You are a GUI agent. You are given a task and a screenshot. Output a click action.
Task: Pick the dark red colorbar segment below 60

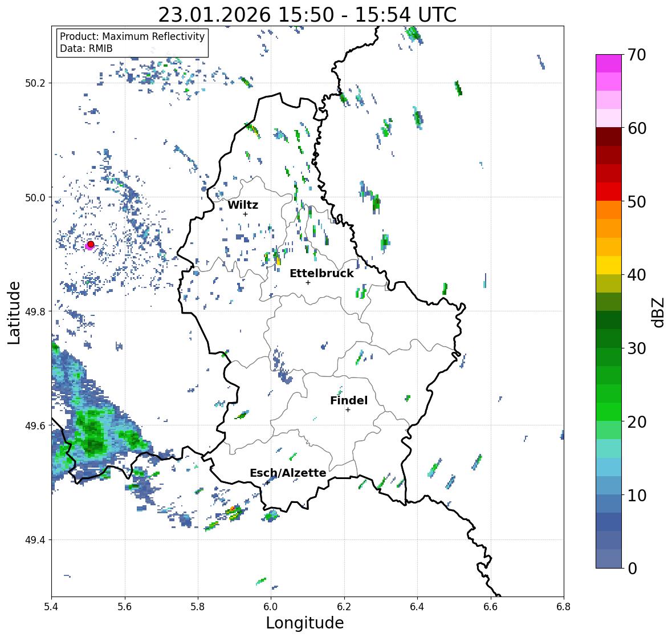pos(609,137)
